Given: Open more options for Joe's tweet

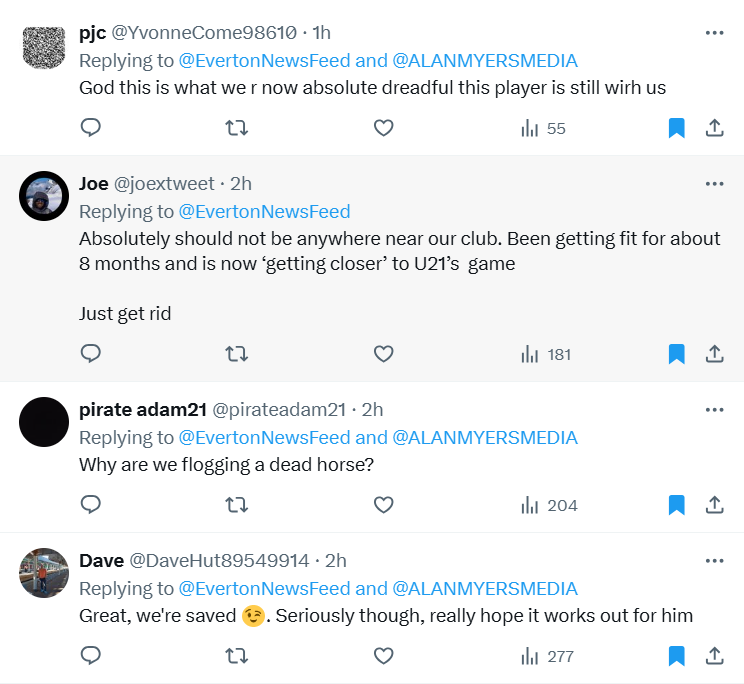Looking at the screenshot, I should [x=714, y=184].
